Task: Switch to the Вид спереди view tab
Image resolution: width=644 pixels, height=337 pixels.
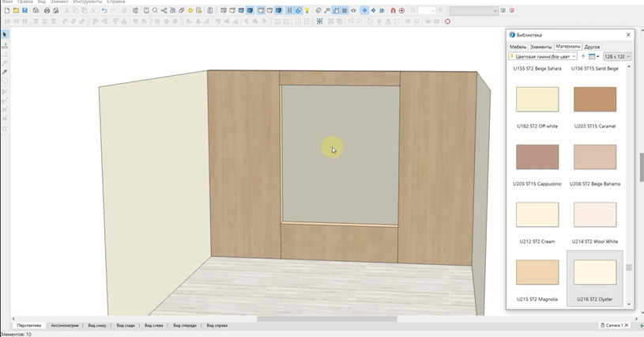Action: tap(184, 325)
